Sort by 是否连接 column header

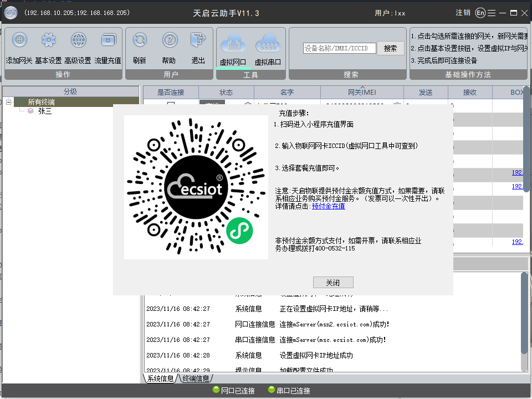(171, 93)
